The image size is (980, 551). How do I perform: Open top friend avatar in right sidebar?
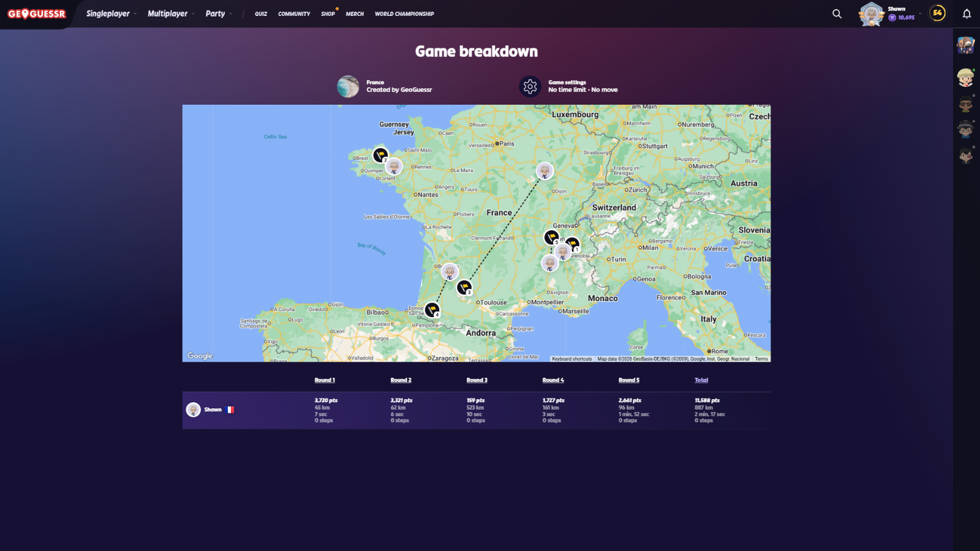966,45
